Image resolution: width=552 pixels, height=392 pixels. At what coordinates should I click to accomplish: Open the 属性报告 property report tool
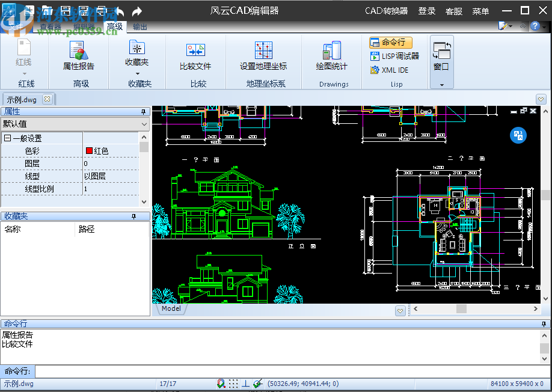(x=79, y=55)
